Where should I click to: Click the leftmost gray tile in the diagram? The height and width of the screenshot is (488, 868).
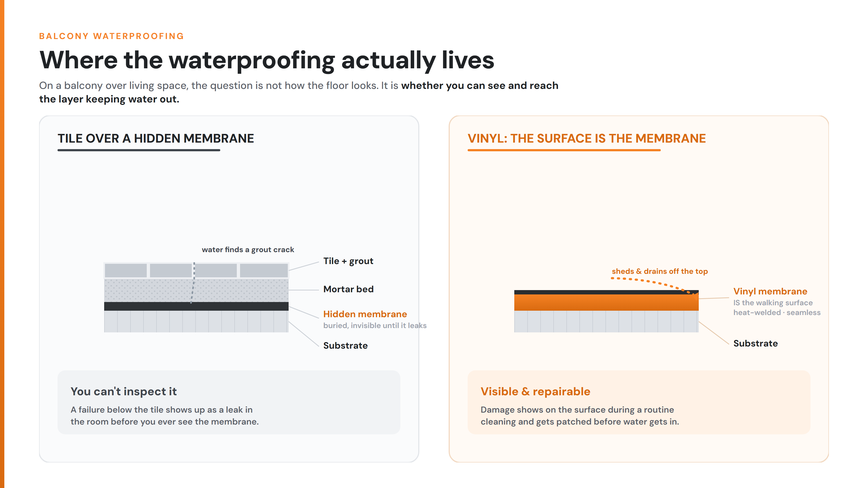pos(126,271)
